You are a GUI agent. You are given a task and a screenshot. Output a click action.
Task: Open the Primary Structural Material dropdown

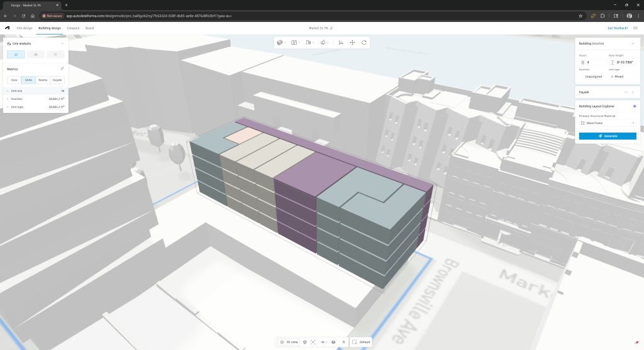point(608,123)
